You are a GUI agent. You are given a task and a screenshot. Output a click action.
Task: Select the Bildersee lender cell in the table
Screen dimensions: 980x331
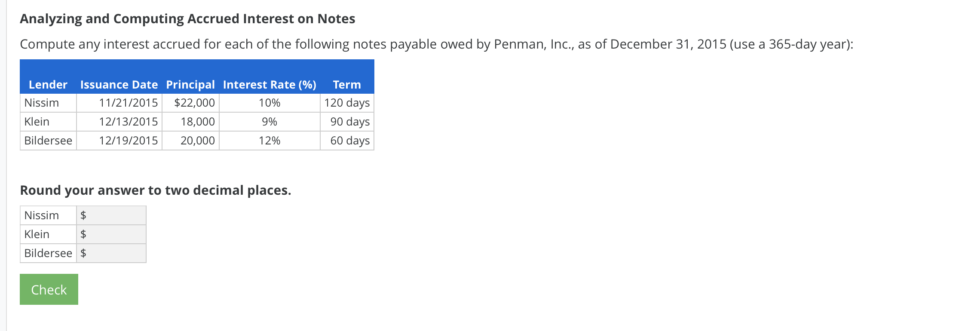coord(47,140)
